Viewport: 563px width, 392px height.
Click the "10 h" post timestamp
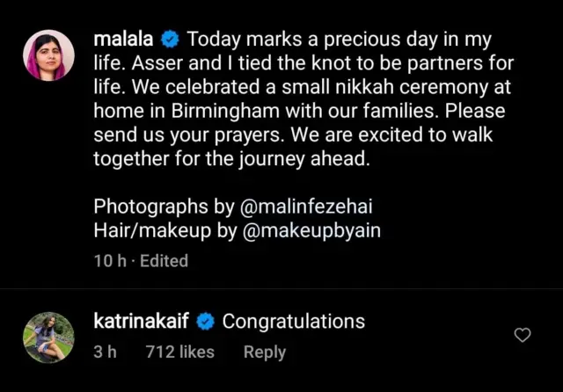(109, 260)
